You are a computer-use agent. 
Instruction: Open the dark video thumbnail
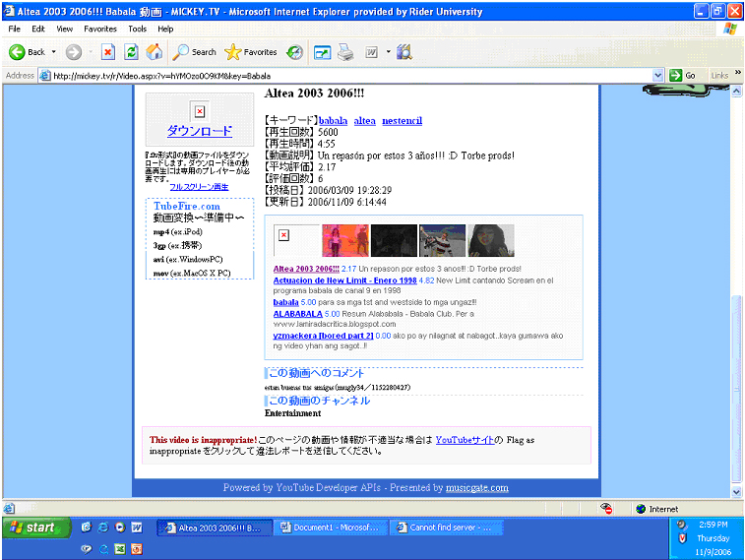click(x=394, y=240)
